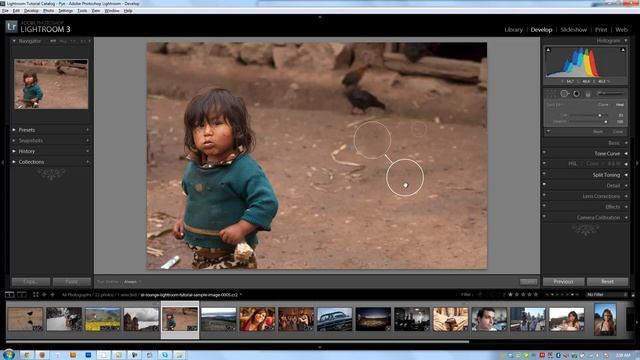Switch to the Slideshow module
640x360 pixels.
[x=573, y=30]
